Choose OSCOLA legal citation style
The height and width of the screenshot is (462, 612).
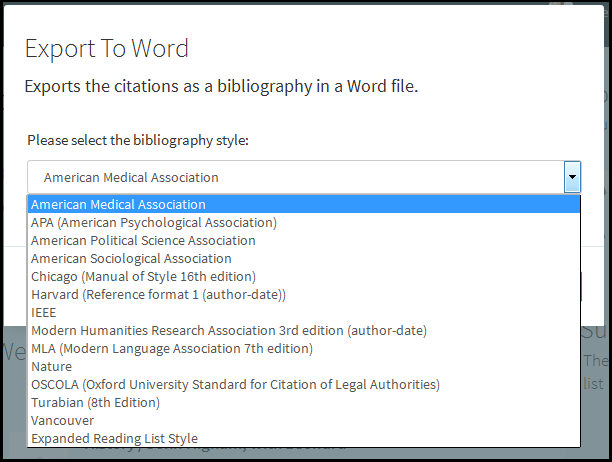click(304, 384)
